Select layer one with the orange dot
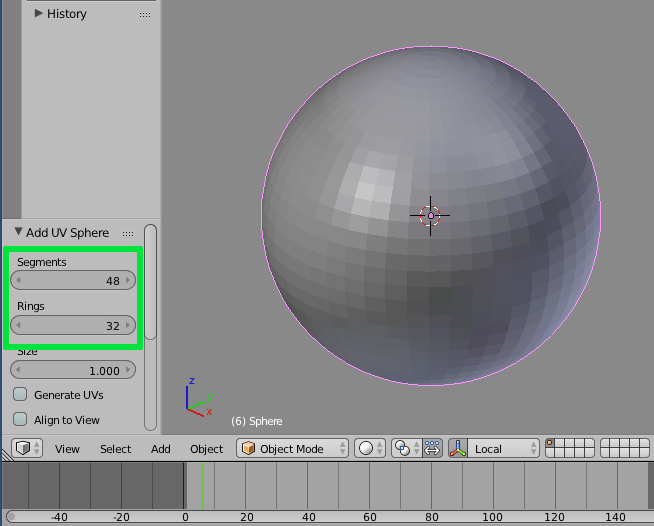 point(550,443)
